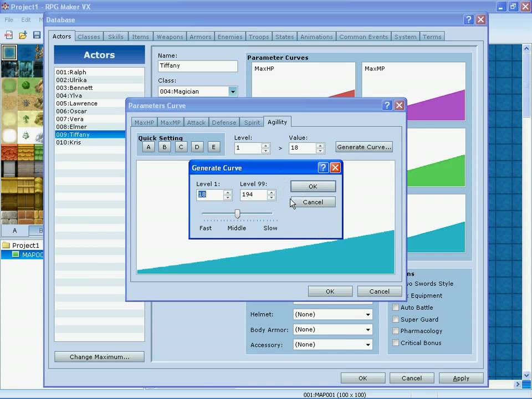
Task: Click the Parameters Curve help icon
Action: pyautogui.click(x=387, y=105)
